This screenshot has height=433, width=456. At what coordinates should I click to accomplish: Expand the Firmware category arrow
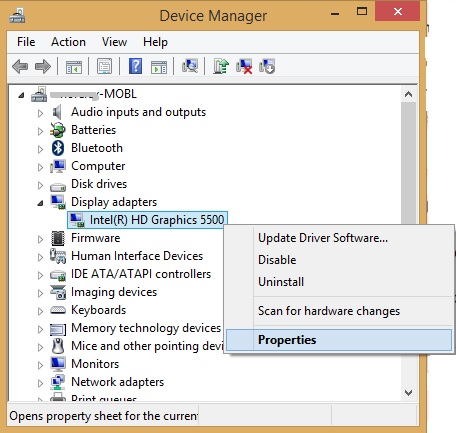click(40, 239)
